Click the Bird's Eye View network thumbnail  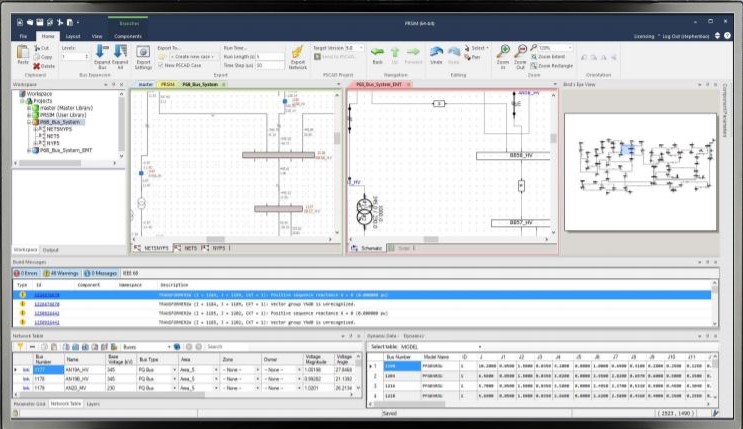coord(641,172)
